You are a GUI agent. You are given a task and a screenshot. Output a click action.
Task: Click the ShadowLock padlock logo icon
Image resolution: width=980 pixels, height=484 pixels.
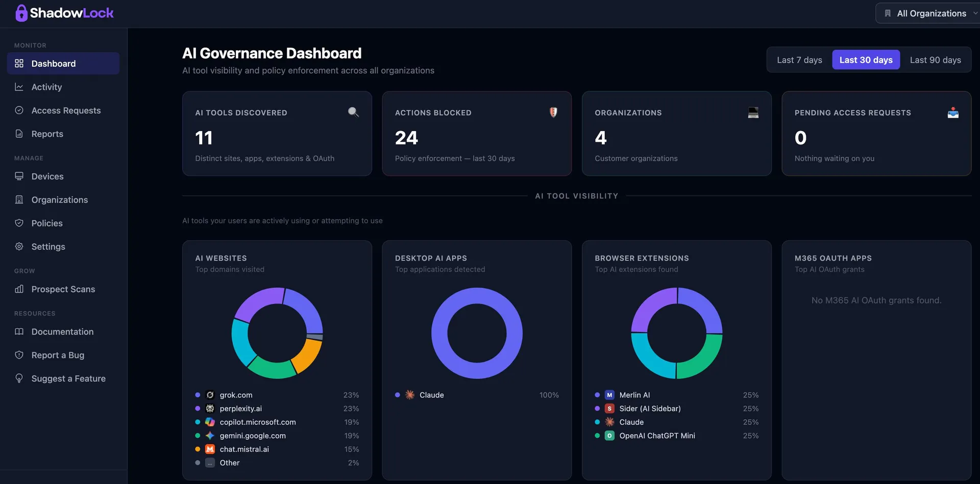point(21,13)
